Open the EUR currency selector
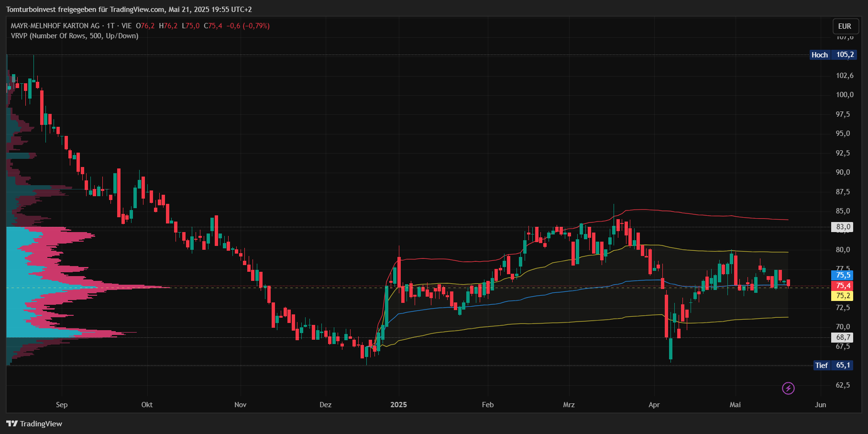The width and height of the screenshot is (868, 434). [x=845, y=26]
